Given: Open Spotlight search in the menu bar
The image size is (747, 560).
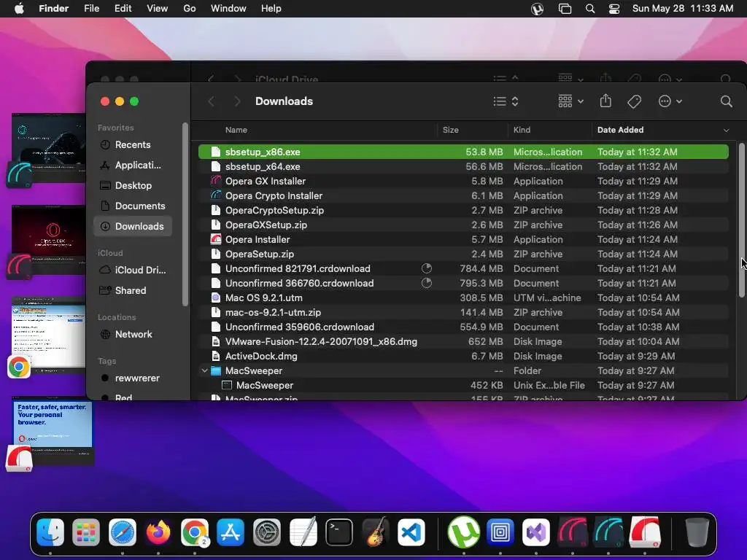Looking at the screenshot, I should point(589,9).
